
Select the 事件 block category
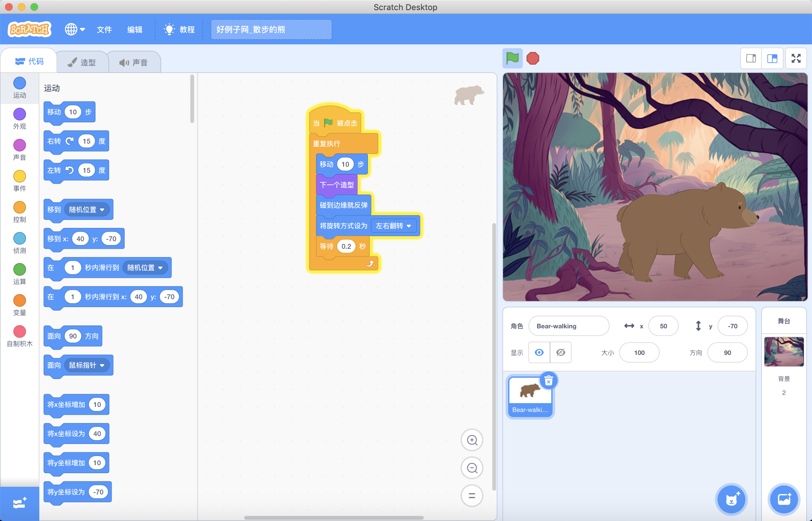[x=20, y=181]
